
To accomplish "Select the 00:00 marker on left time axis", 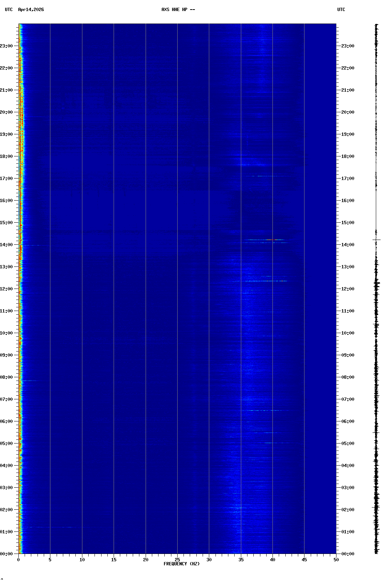I will pyautogui.click(x=7, y=554).
